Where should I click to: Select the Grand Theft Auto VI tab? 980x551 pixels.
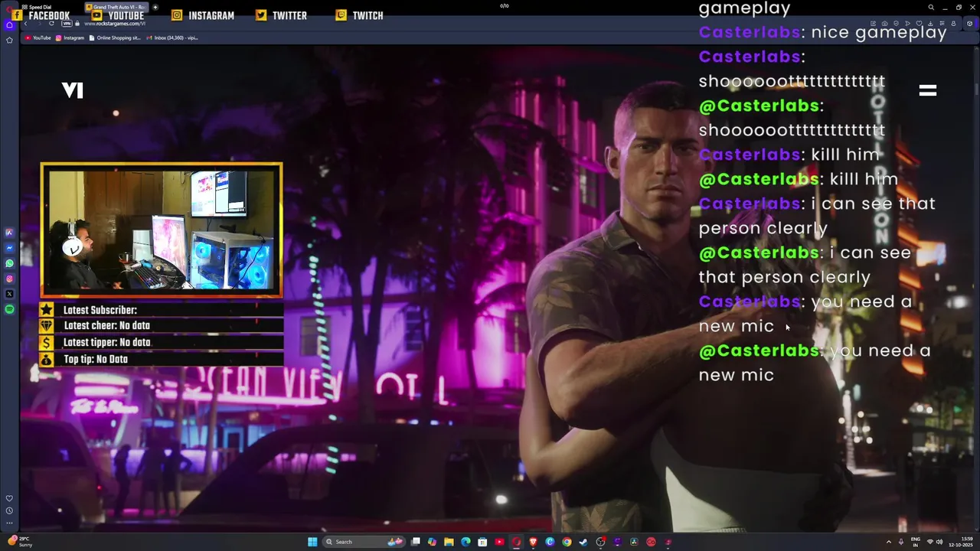(x=116, y=7)
